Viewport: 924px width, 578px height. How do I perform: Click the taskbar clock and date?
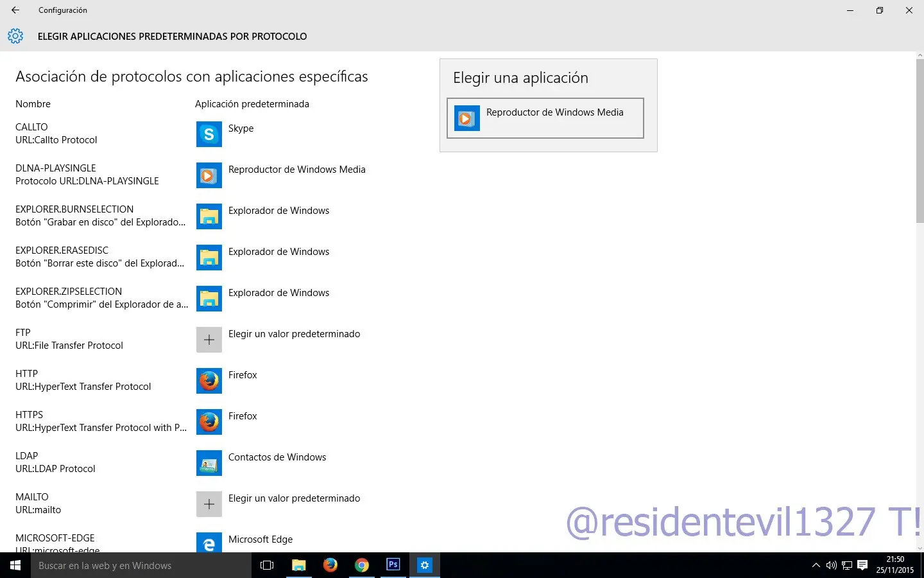point(895,565)
